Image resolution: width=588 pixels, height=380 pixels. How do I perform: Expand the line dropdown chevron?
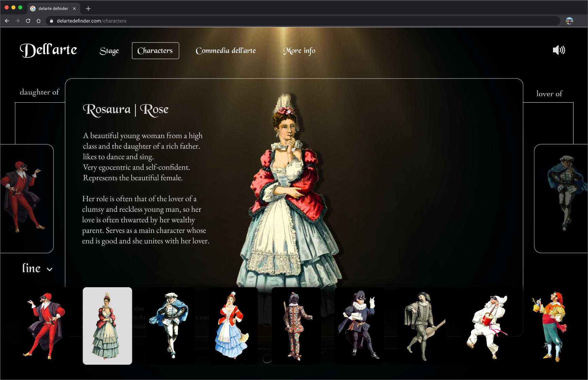point(50,270)
